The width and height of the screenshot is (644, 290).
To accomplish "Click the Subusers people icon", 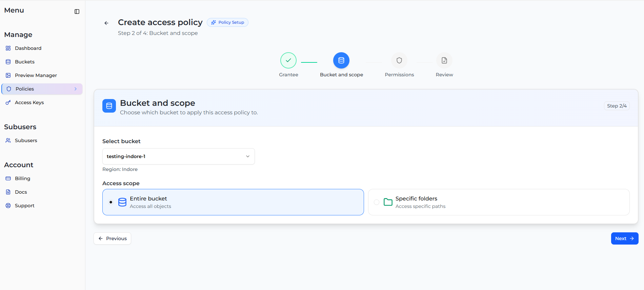I will click(8, 140).
